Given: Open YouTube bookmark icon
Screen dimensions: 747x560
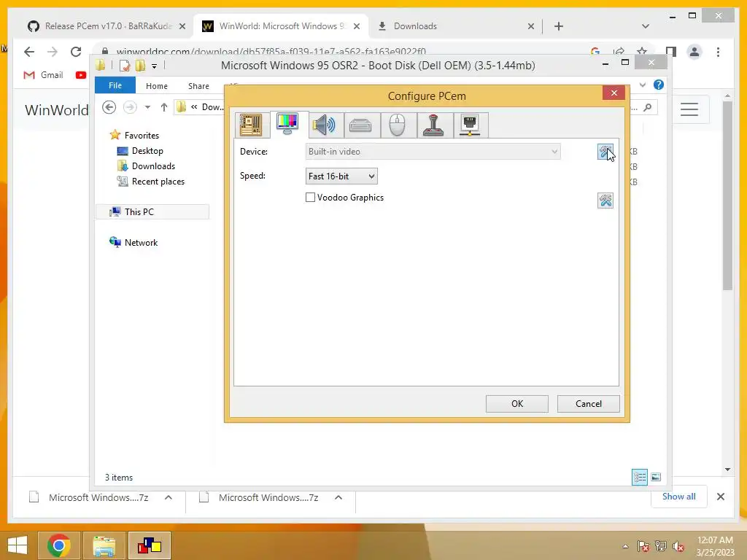Looking at the screenshot, I should coord(81,75).
